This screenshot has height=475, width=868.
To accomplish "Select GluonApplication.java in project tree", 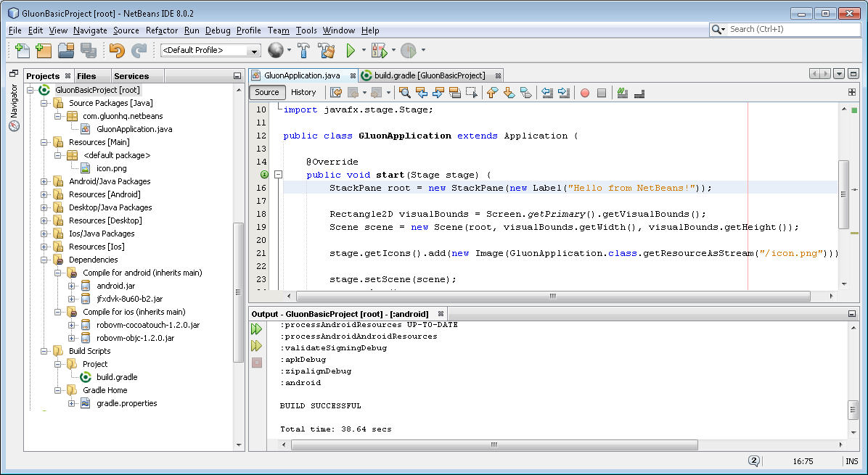I will point(134,129).
